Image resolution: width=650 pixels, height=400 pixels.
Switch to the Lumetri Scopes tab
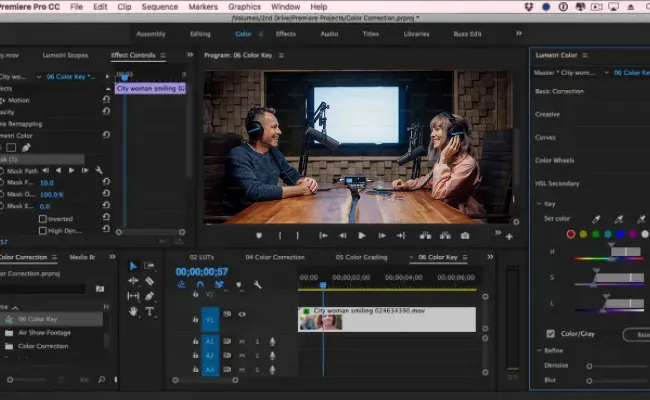[65, 55]
